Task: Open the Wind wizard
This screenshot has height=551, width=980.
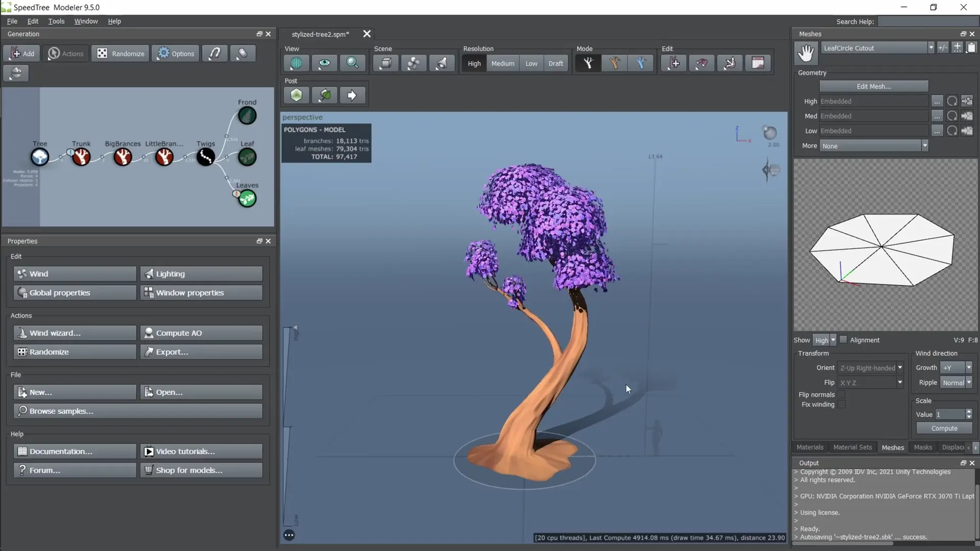Action: (74, 333)
